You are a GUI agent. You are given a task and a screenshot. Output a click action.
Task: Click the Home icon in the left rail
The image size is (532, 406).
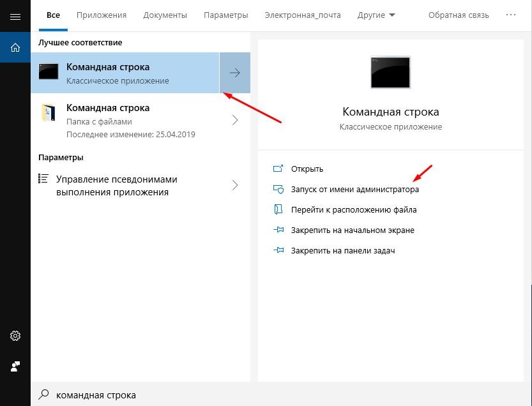click(15, 47)
